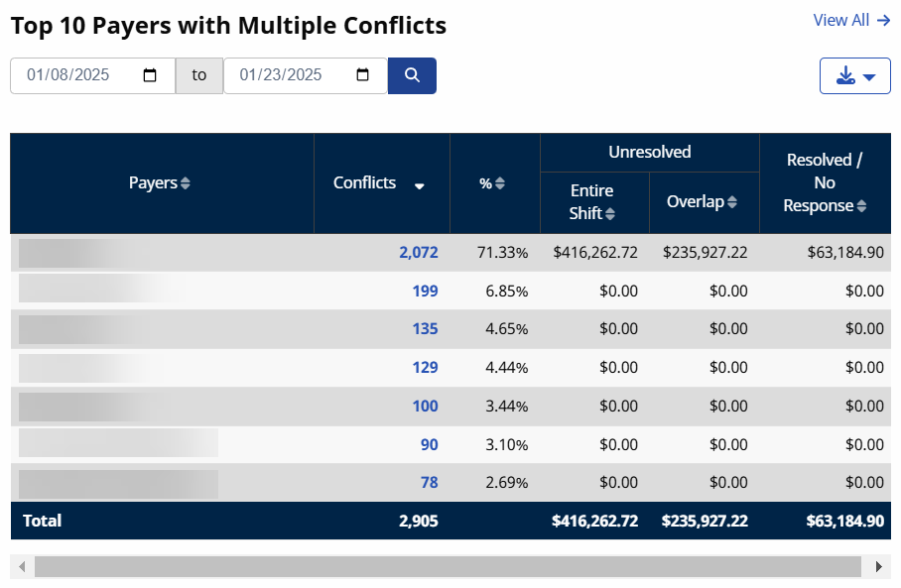The width and height of the screenshot is (901, 588).
Task: Toggle the Conflicts column sort order
Action: 418,184
